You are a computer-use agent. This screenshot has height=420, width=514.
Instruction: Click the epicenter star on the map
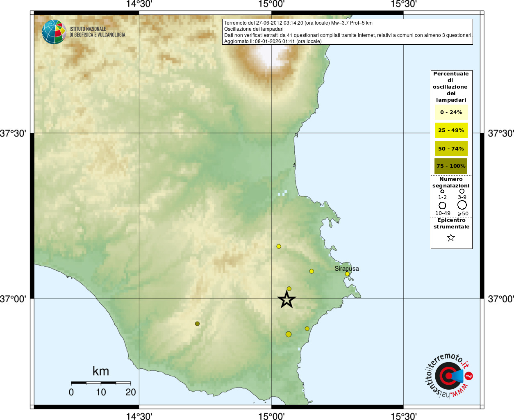pyautogui.click(x=287, y=300)
